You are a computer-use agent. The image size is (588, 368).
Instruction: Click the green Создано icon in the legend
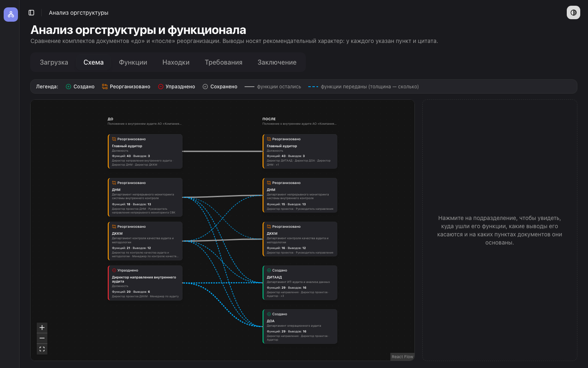coord(69,87)
